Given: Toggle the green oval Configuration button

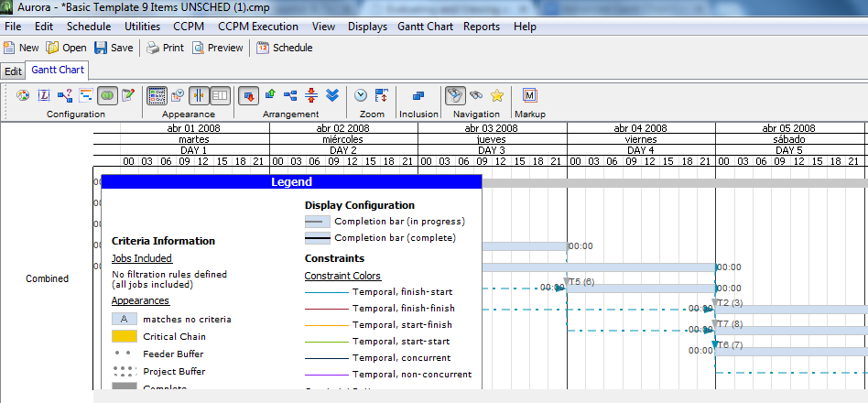Looking at the screenshot, I should point(107,95).
